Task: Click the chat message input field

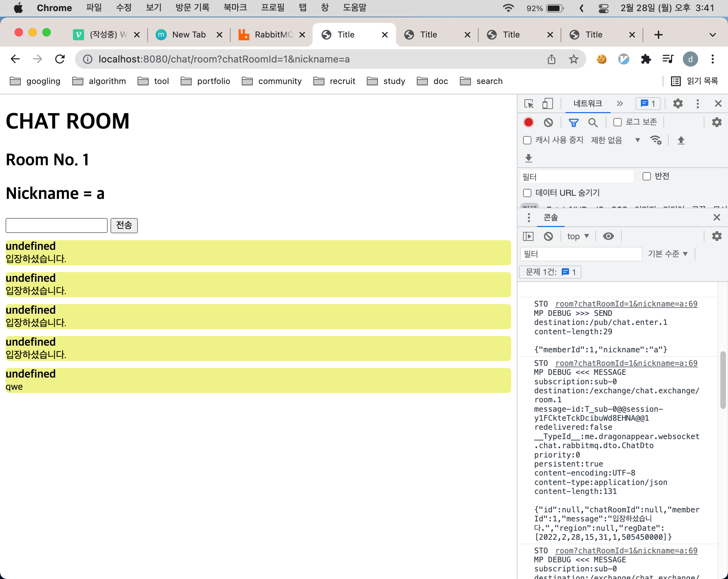Action: [x=57, y=225]
